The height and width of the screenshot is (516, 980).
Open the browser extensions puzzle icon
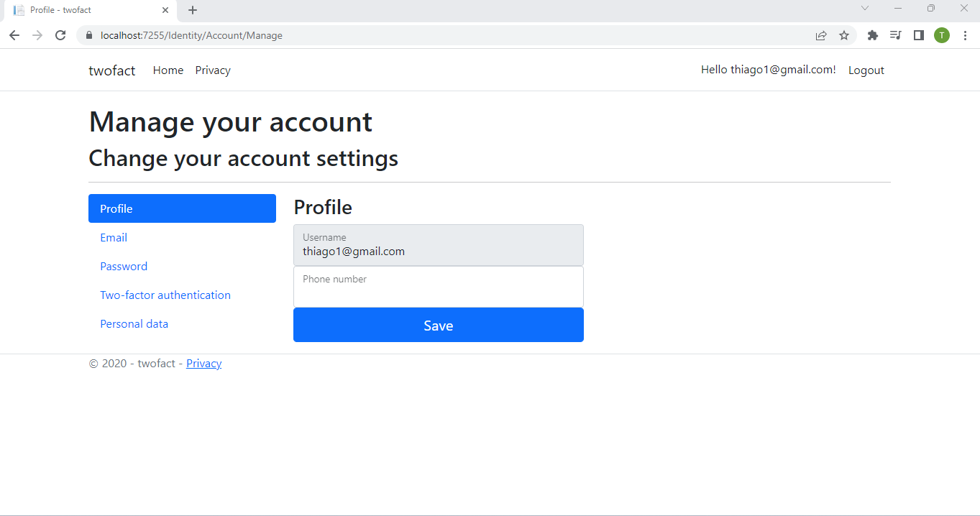coord(872,34)
